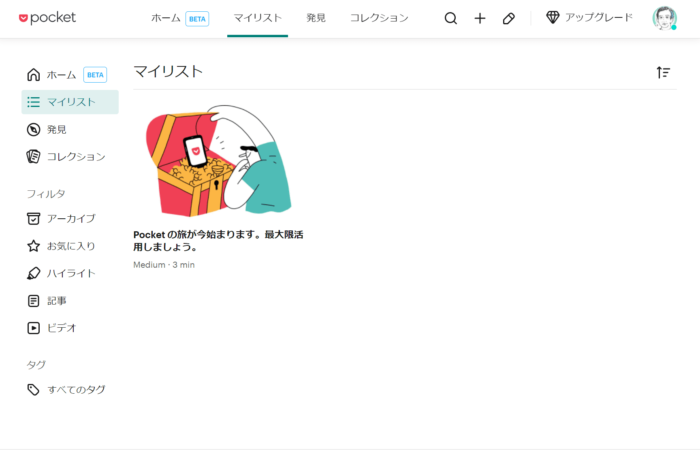Filter by お気に入り
The height and width of the screenshot is (452, 700).
(x=70, y=246)
